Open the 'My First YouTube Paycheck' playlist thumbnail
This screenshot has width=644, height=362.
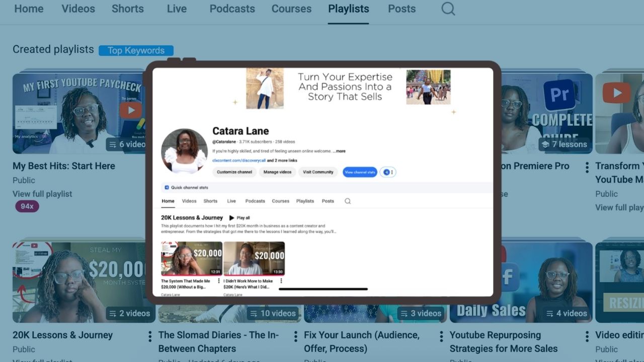(80, 113)
